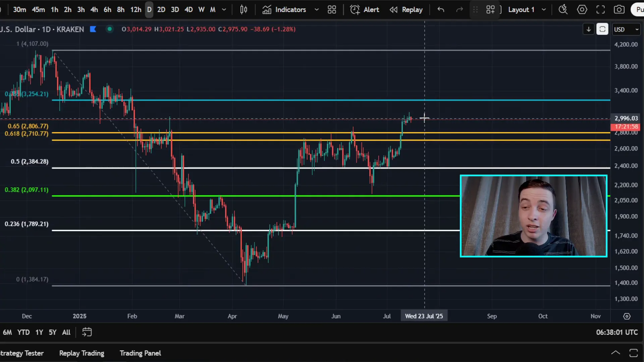Expand the Layout 1 dropdown chevron
The height and width of the screenshot is (362, 644).
(x=544, y=9)
